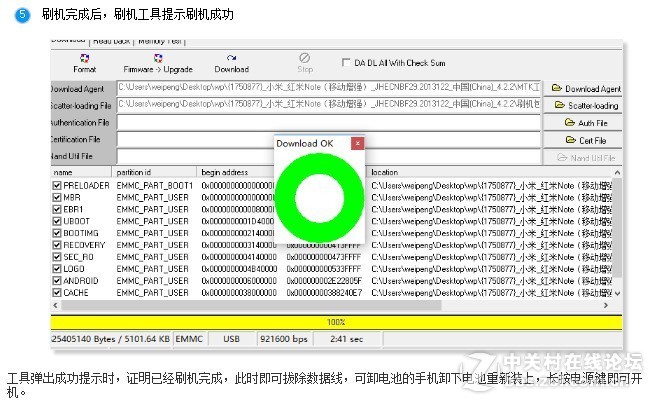Select the ANDROID partition name
666x415 pixels.
click(81, 281)
